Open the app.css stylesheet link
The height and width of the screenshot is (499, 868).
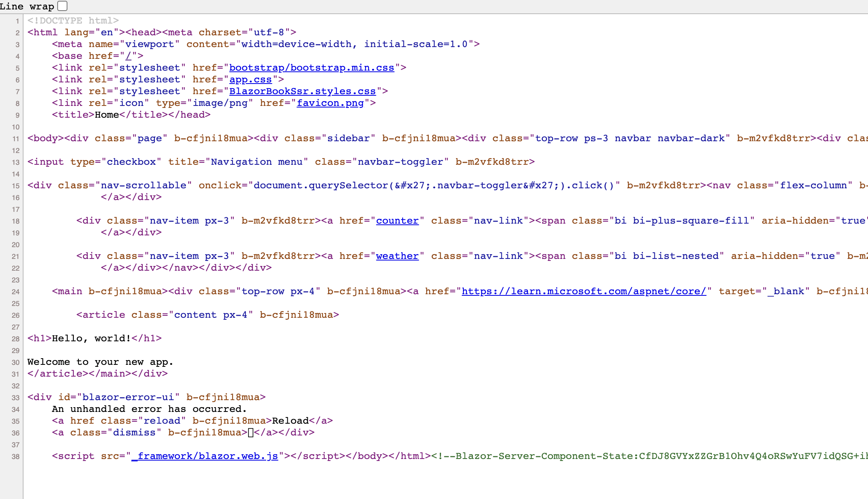coord(250,80)
